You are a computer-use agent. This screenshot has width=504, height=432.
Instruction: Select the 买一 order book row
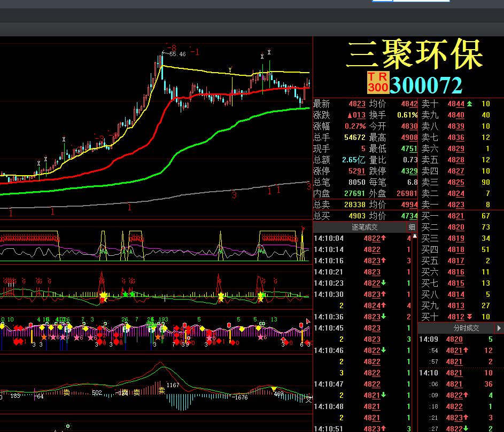pos(461,216)
